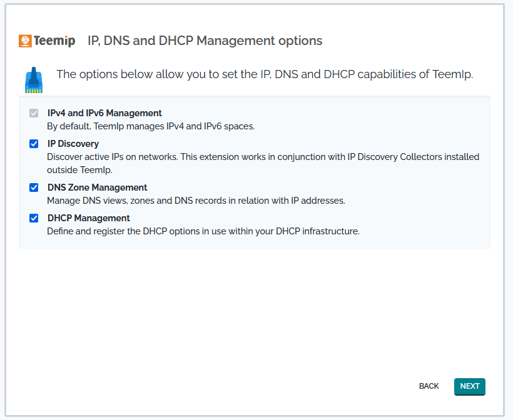The height and width of the screenshot is (420, 513).
Task: Click the 'DNS Zone Management' option label
Action: [97, 187]
